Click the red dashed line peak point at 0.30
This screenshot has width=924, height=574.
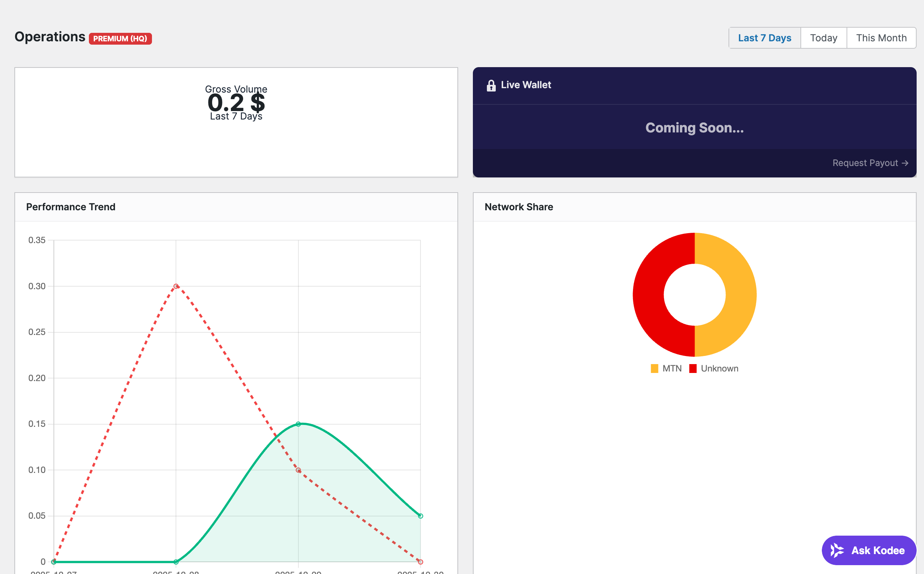pos(176,286)
